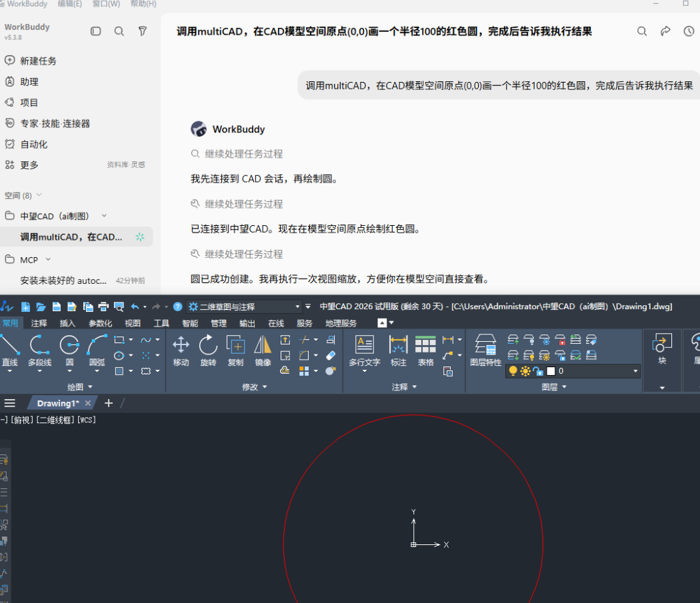This screenshot has height=603, width=700.
Task: Click the 复制 copy tool
Action: pyautogui.click(x=235, y=351)
